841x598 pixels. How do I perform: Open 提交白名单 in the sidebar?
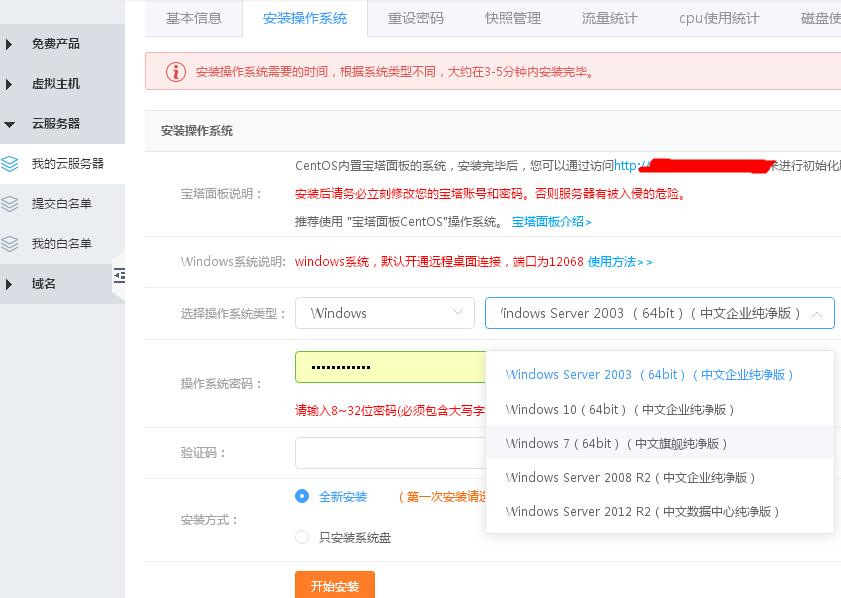[62, 204]
